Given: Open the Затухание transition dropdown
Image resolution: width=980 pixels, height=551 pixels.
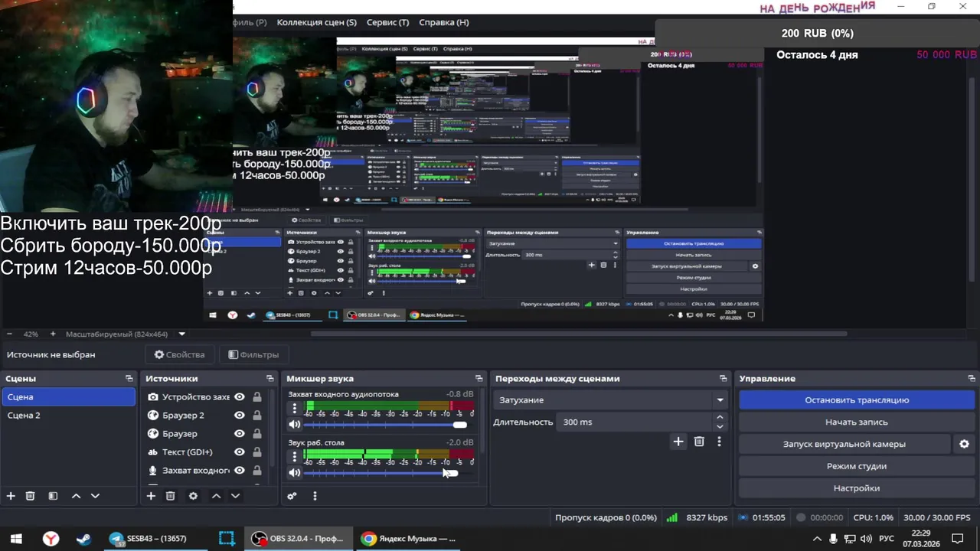Looking at the screenshot, I should click(x=610, y=400).
